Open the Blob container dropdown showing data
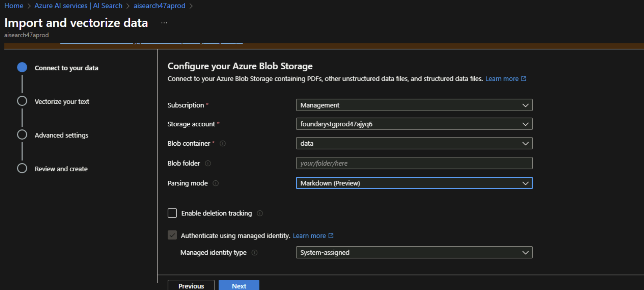Image resolution: width=644 pixels, height=290 pixels. click(414, 143)
